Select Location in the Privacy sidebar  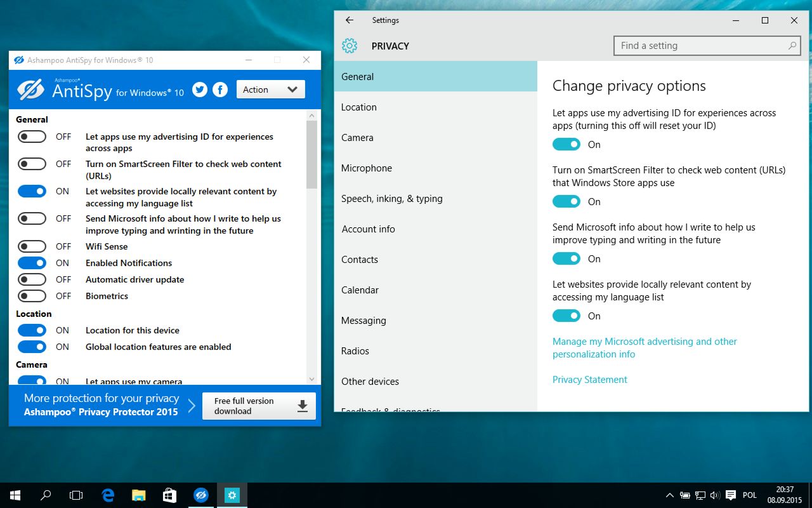436,107
